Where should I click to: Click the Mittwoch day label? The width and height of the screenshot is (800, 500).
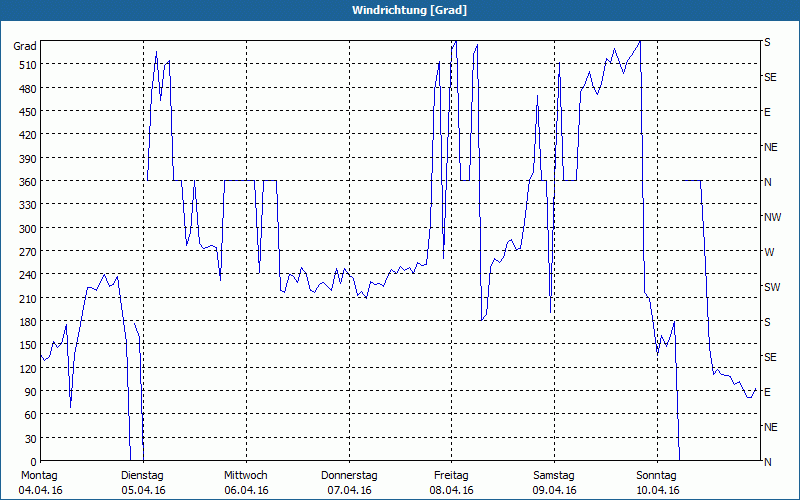246,476
